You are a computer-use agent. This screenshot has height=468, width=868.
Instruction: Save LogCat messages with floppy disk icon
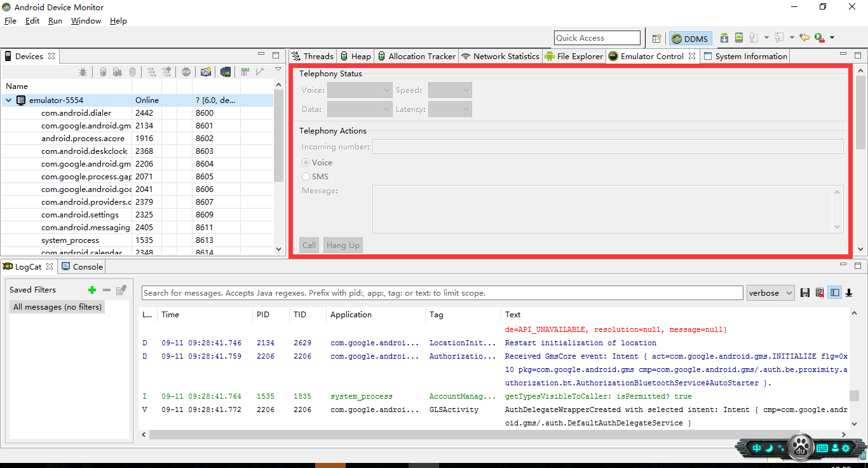(805, 292)
